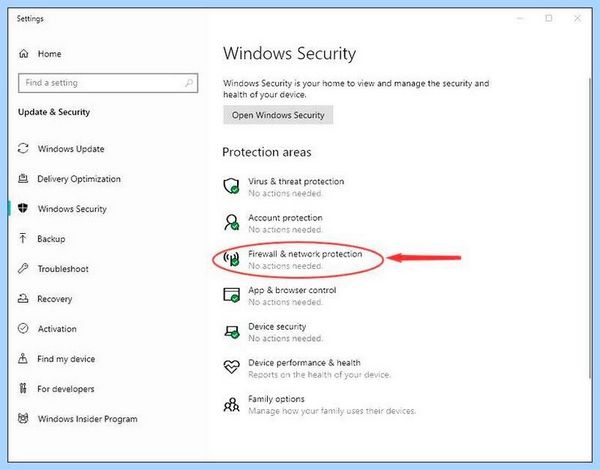
Task: Click the search magnifier in Find a setting
Action: [189, 83]
